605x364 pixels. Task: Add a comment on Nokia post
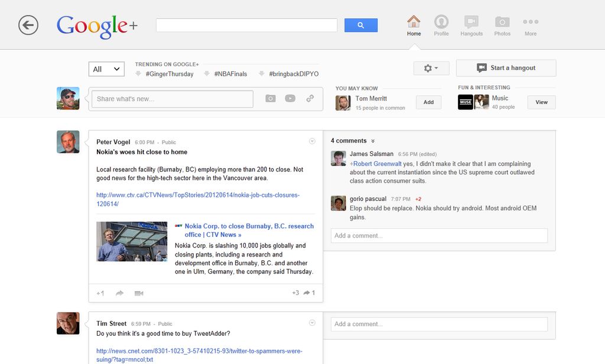439,236
